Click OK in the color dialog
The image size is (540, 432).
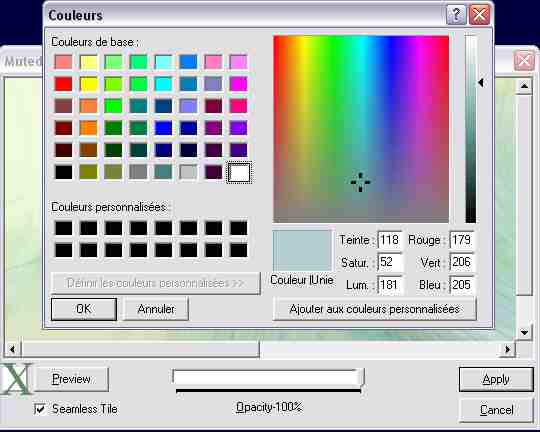click(x=84, y=309)
